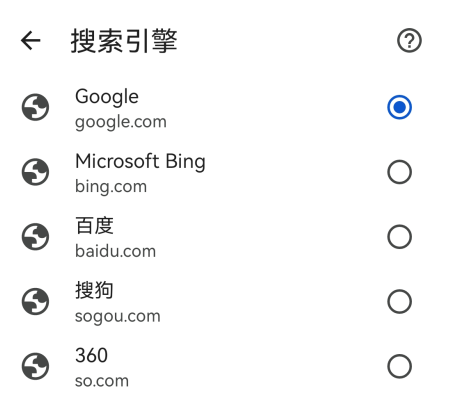Click the google.com URL text
The width and height of the screenshot is (464, 413).
121,122
